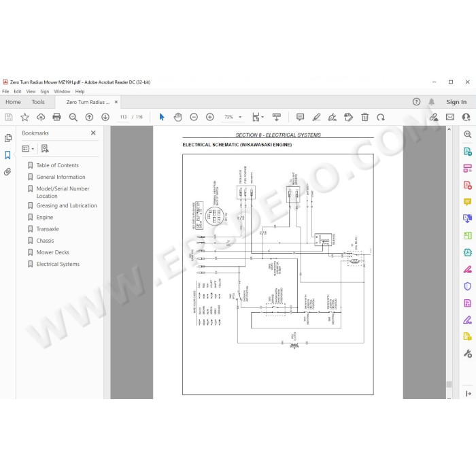
Task: Open share with others icon
Action: tap(466, 117)
